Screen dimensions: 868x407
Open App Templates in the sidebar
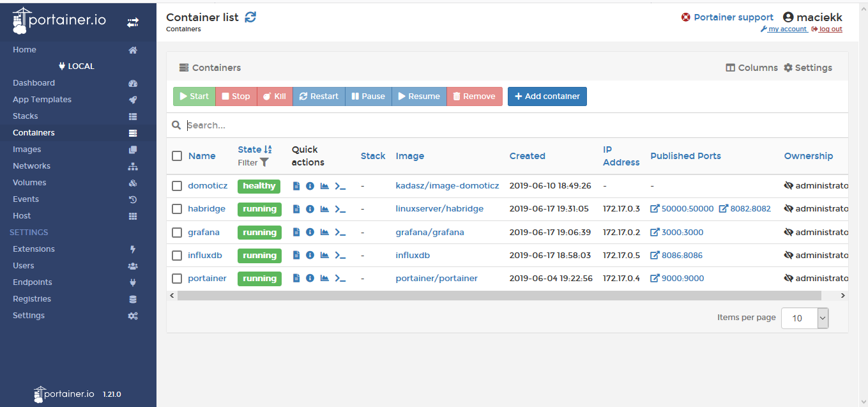pyautogui.click(x=78, y=100)
